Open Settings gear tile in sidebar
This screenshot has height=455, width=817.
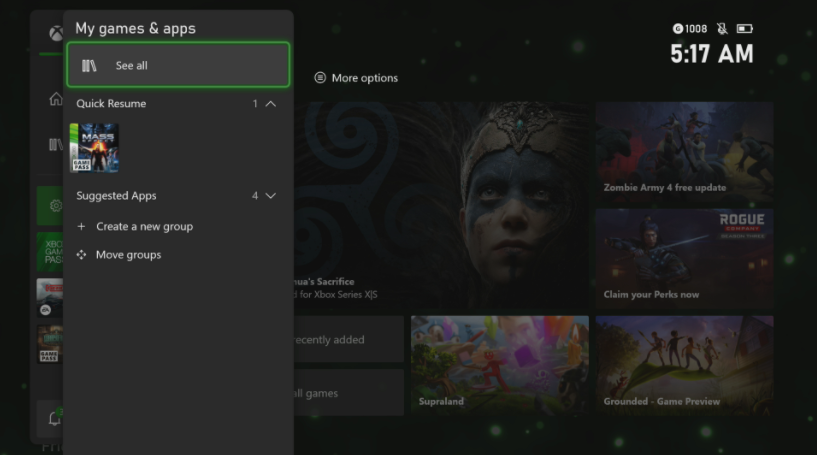coord(50,206)
